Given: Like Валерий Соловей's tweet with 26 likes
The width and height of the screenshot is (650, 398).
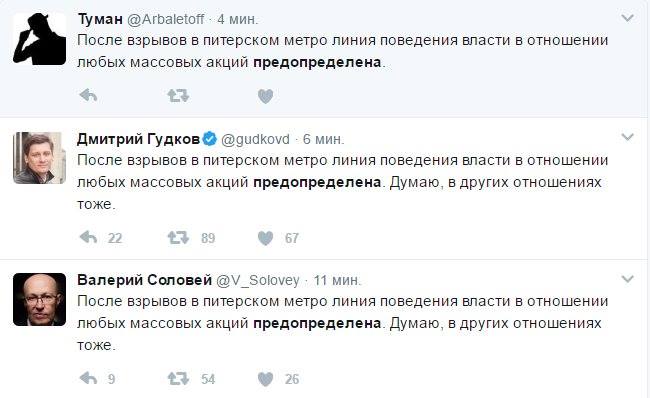Looking at the screenshot, I should pyautogui.click(x=265, y=379).
